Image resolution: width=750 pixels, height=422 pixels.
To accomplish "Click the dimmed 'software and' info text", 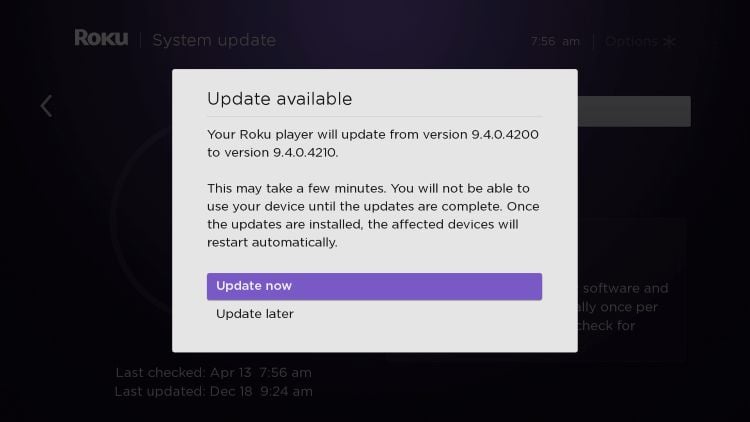I will click(626, 289).
